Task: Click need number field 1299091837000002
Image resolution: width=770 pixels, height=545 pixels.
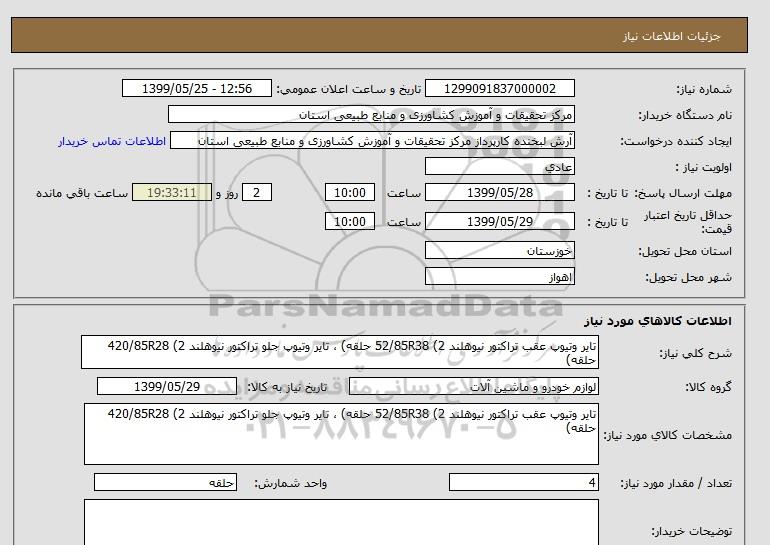Action: click(499, 88)
